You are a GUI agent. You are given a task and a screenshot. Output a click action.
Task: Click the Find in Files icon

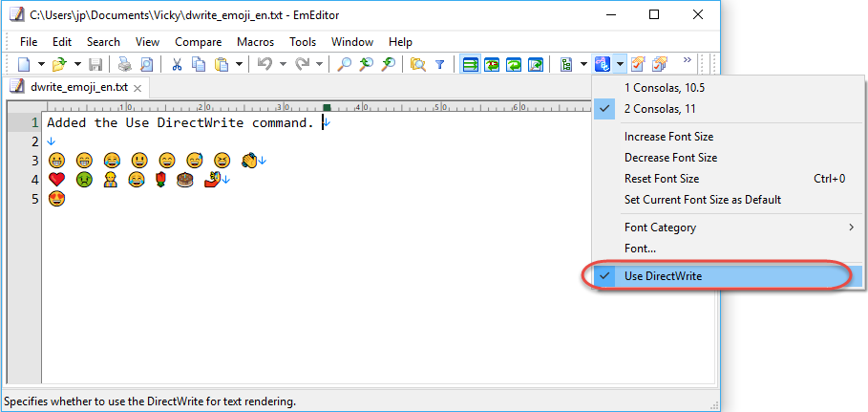pyautogui.click(x=418, y=64)
